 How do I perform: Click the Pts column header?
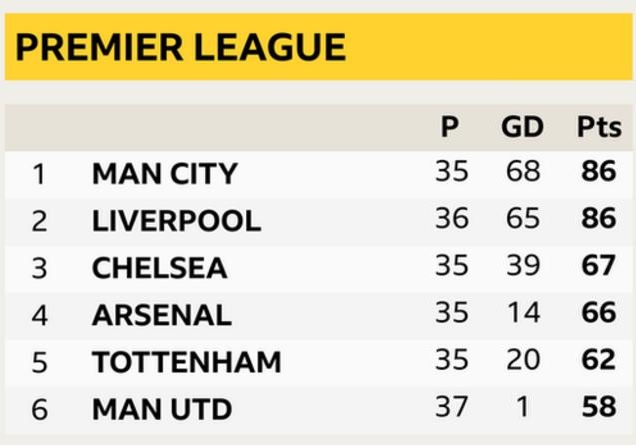598,127
